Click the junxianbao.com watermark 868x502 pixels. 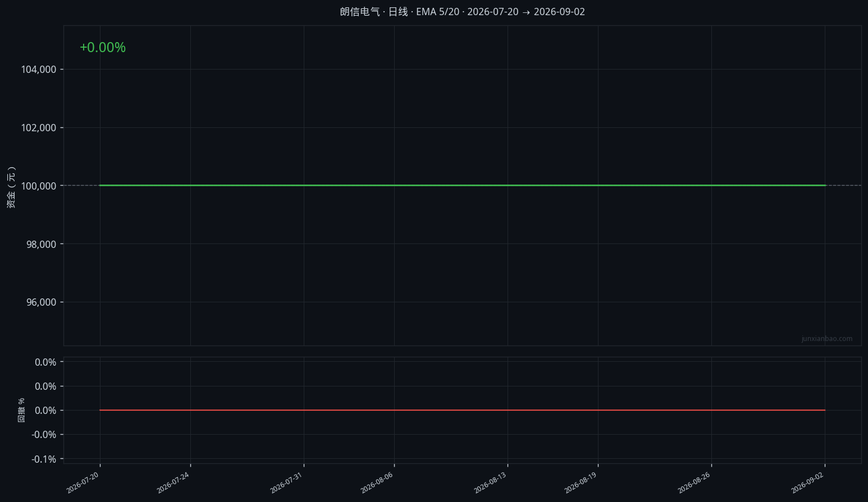coord(826,339)
